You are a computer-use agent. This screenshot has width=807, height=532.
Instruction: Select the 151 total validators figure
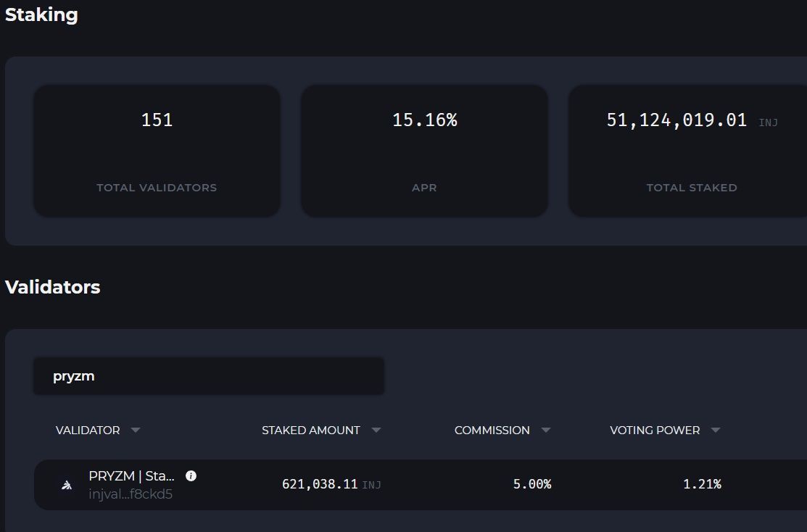(x=157, y=120)
